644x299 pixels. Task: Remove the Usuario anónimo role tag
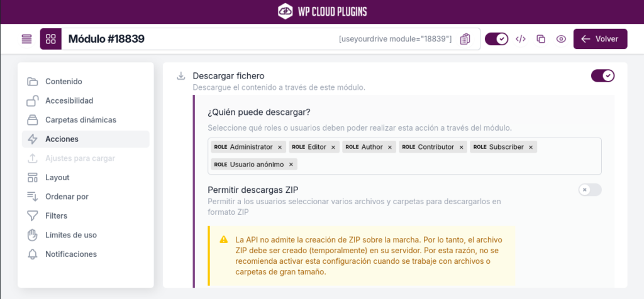click(x=291, y=165)
